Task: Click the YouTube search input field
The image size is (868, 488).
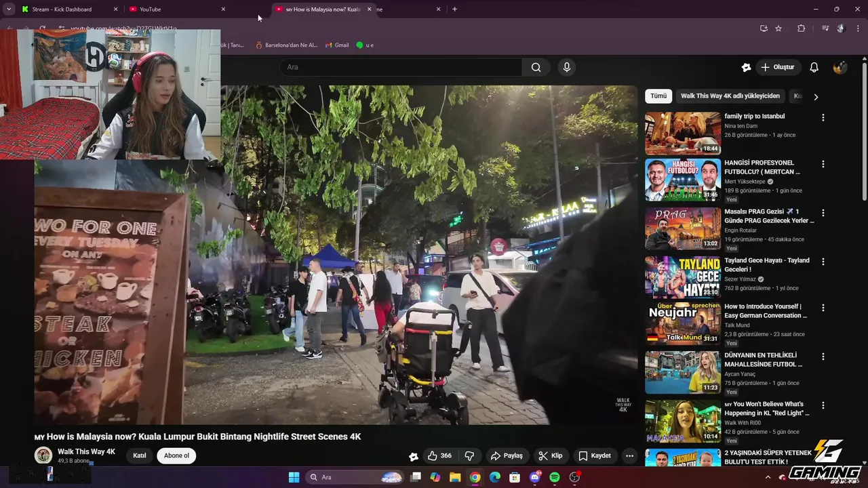Action: click(400, 67)
